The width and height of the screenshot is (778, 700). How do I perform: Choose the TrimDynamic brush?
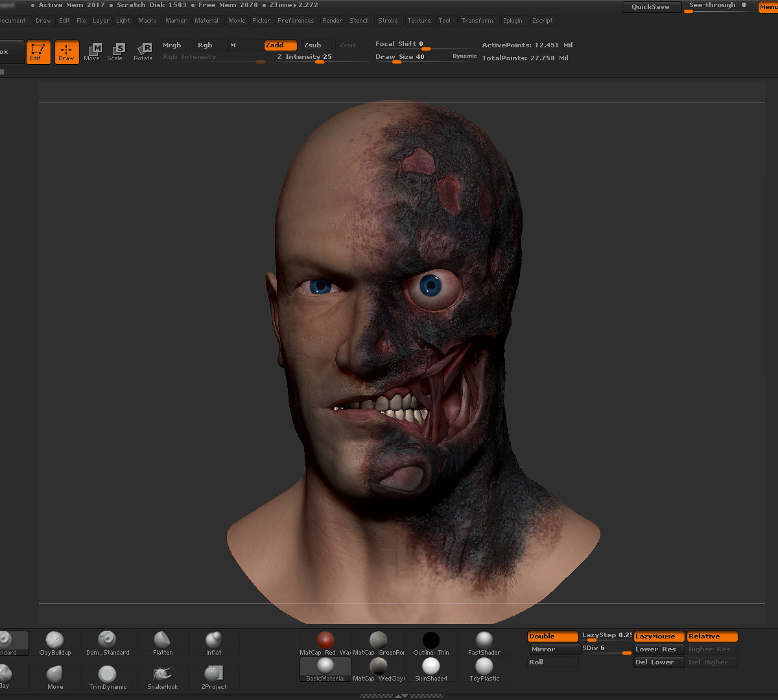tap(108, 677)
